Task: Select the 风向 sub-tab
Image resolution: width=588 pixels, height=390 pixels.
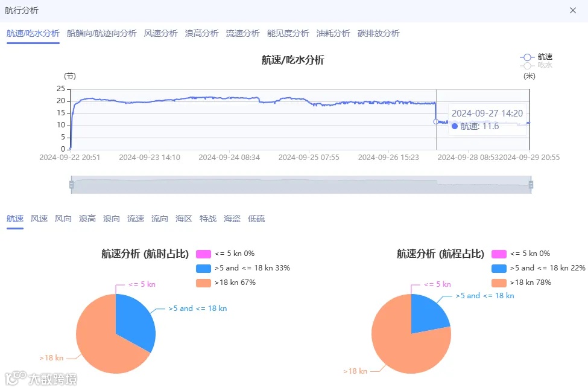Action: [x=63, y=219]
